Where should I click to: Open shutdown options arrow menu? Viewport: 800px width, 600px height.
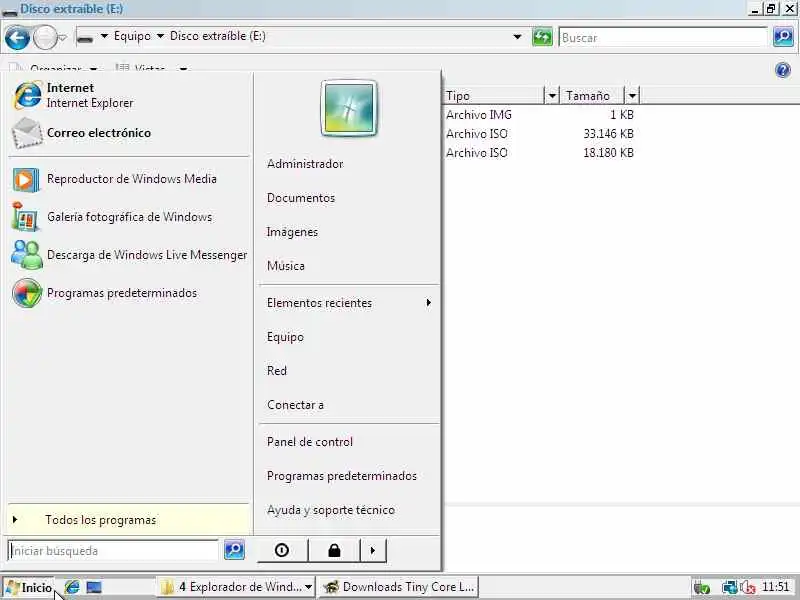(373, 551)
